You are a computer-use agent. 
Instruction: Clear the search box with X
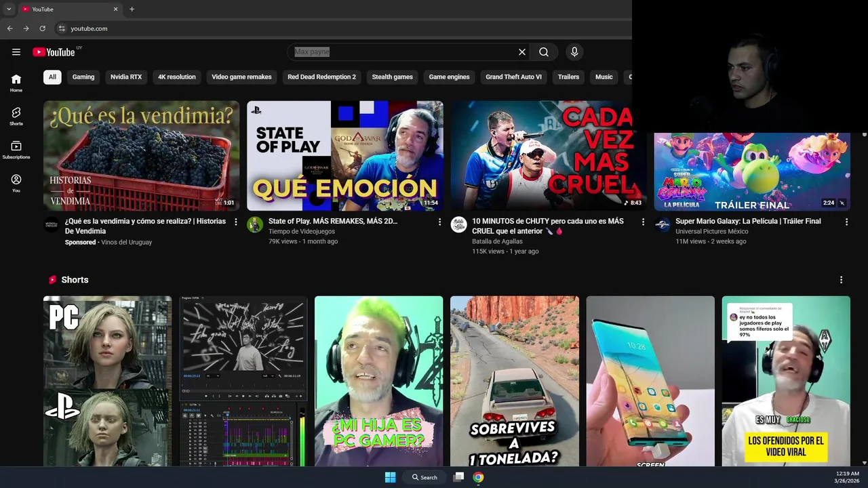point(522,52)
